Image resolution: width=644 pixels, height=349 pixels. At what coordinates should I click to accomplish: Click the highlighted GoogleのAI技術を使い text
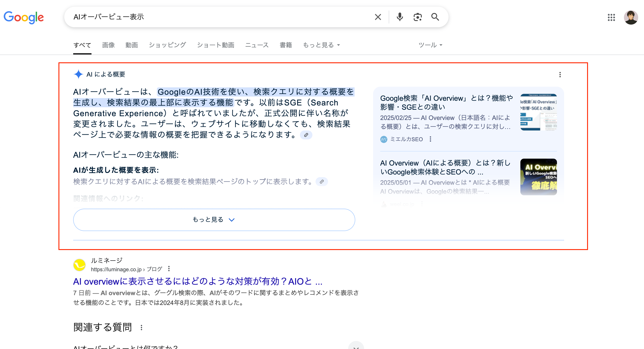click(214, 97)
